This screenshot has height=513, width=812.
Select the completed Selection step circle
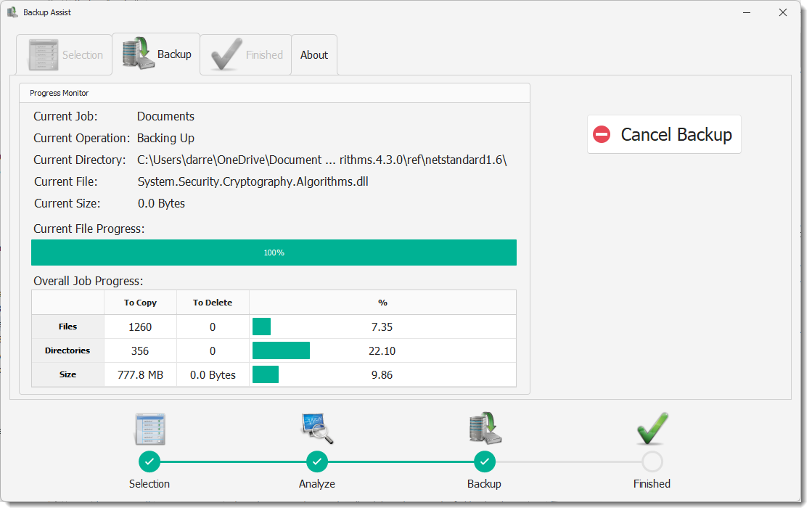click(149, 461)
